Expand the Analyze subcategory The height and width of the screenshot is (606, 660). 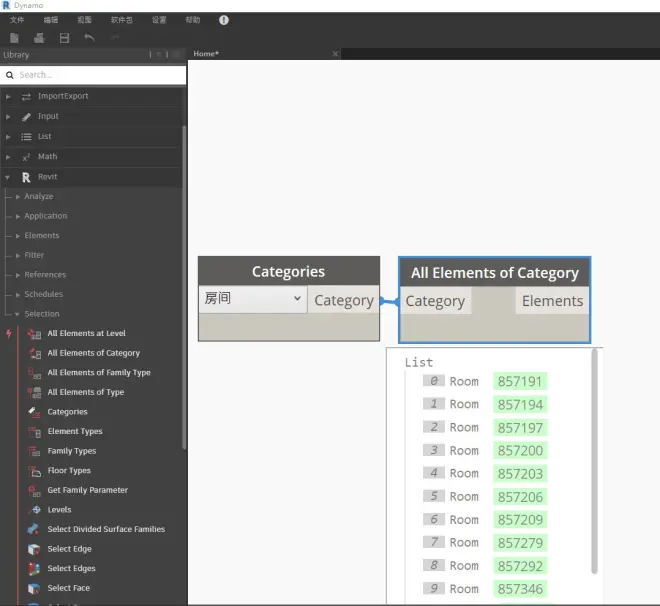tap(18, 197)
